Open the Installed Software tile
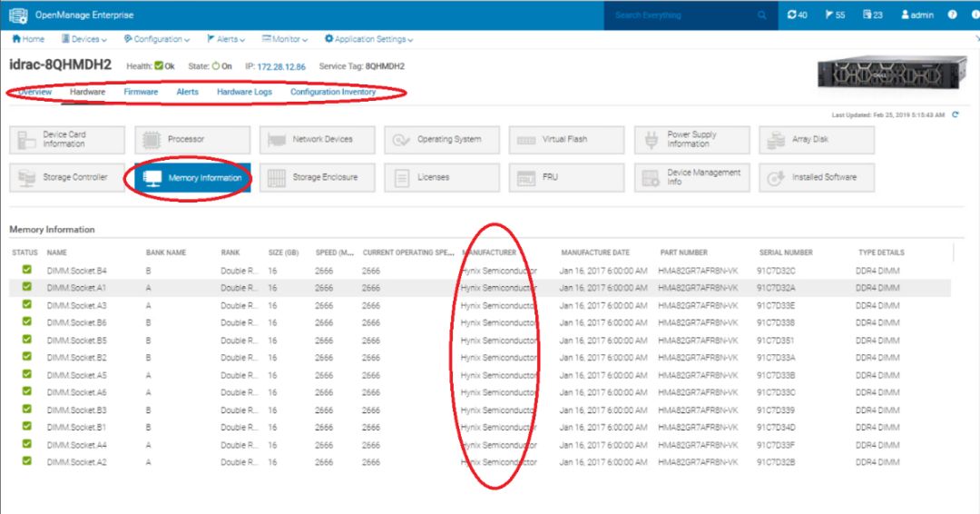The width and height of the screenshot is (980, 514). pos(817,178)
